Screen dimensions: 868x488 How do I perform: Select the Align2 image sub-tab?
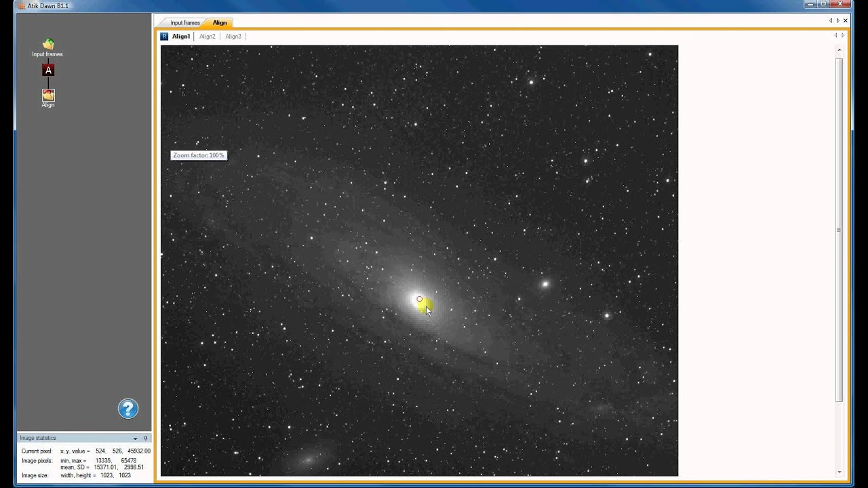208,37
